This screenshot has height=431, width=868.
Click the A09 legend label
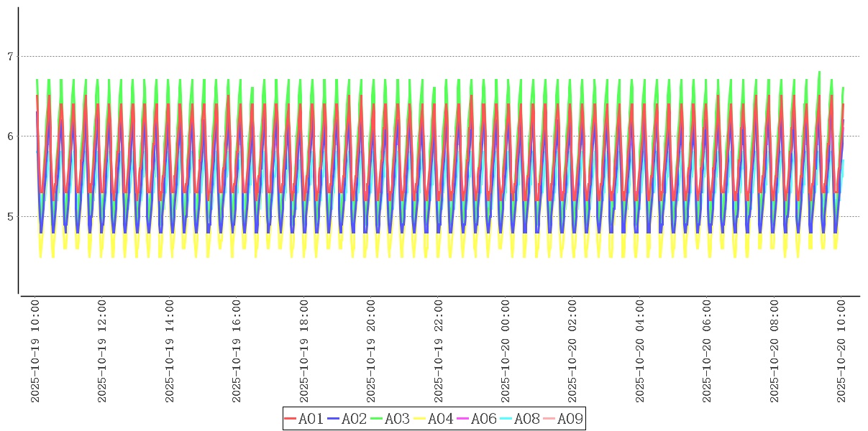click(x=570, y=419)
